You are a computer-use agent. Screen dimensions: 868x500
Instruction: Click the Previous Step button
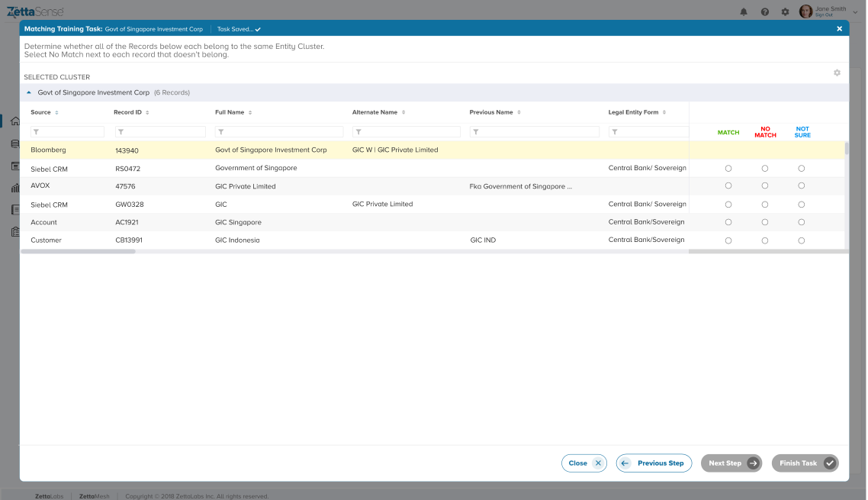coord(654,463)
